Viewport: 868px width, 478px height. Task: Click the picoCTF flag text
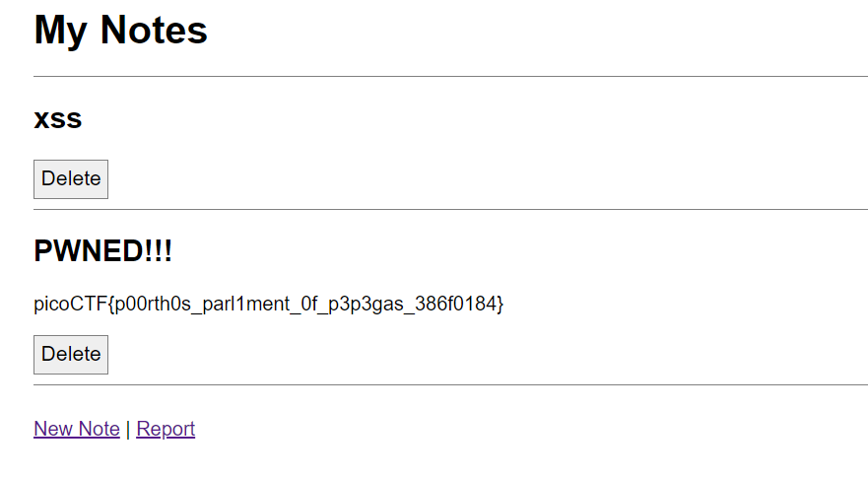coord(268,305)
